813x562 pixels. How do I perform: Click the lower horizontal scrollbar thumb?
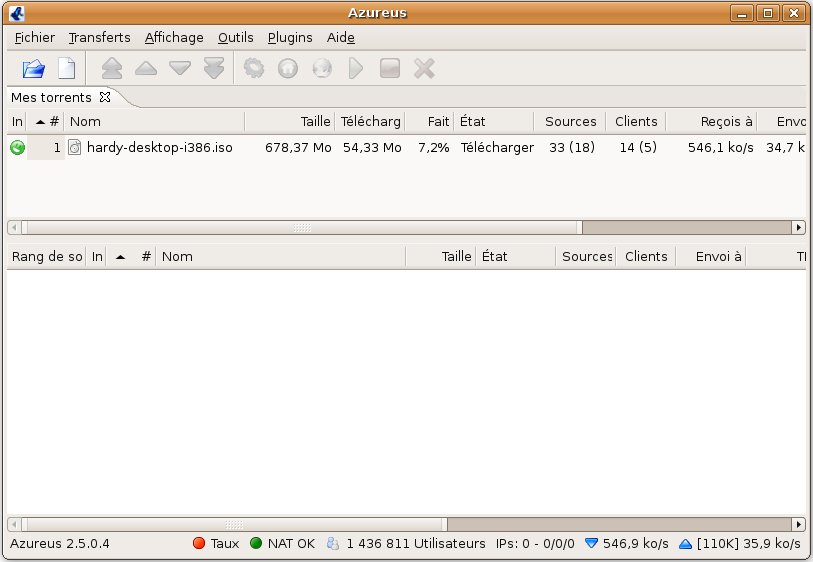234,524
